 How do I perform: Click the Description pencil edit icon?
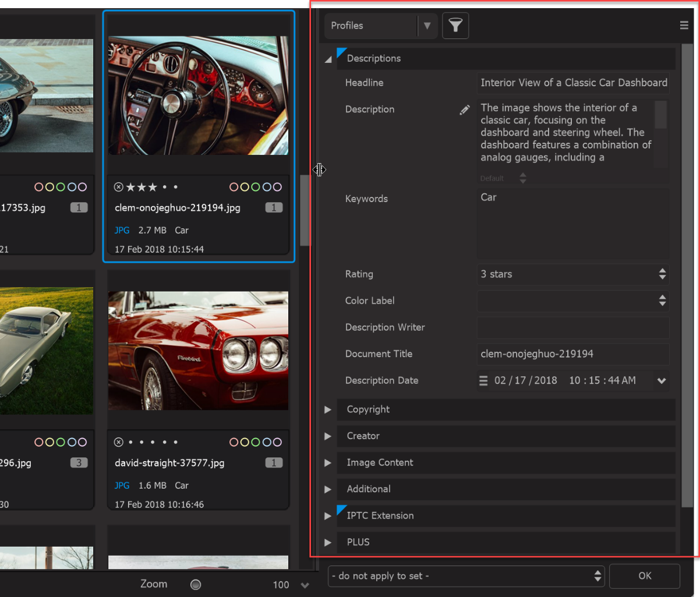coord(464,109)
